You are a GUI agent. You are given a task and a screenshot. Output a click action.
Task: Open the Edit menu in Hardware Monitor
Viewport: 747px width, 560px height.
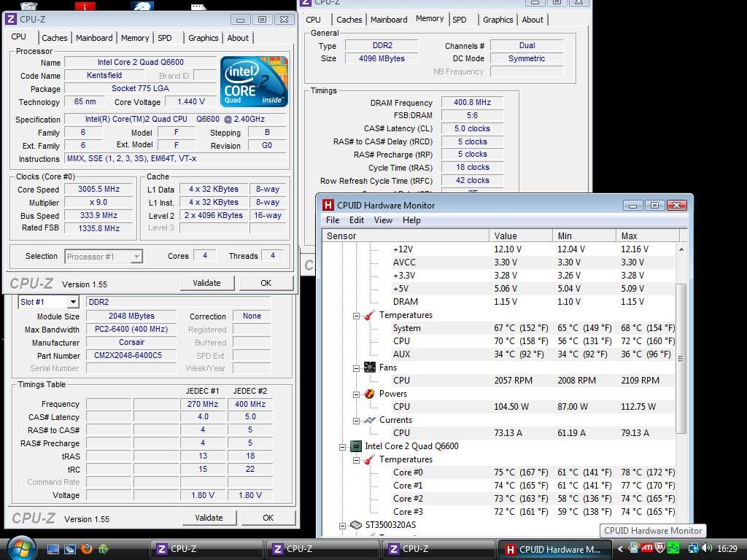[x=356, y=220]
